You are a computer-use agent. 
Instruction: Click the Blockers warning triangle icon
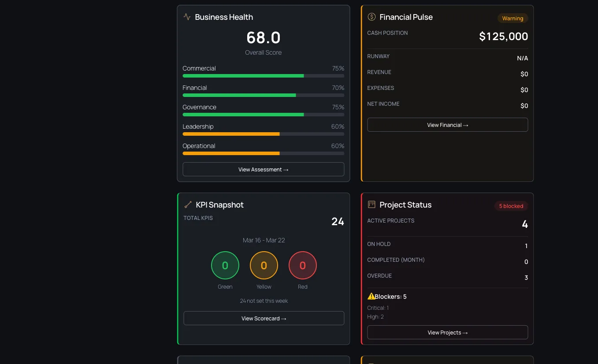371,297
